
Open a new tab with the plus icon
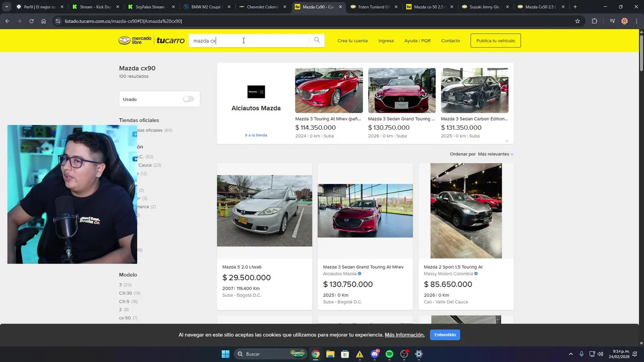575,7
